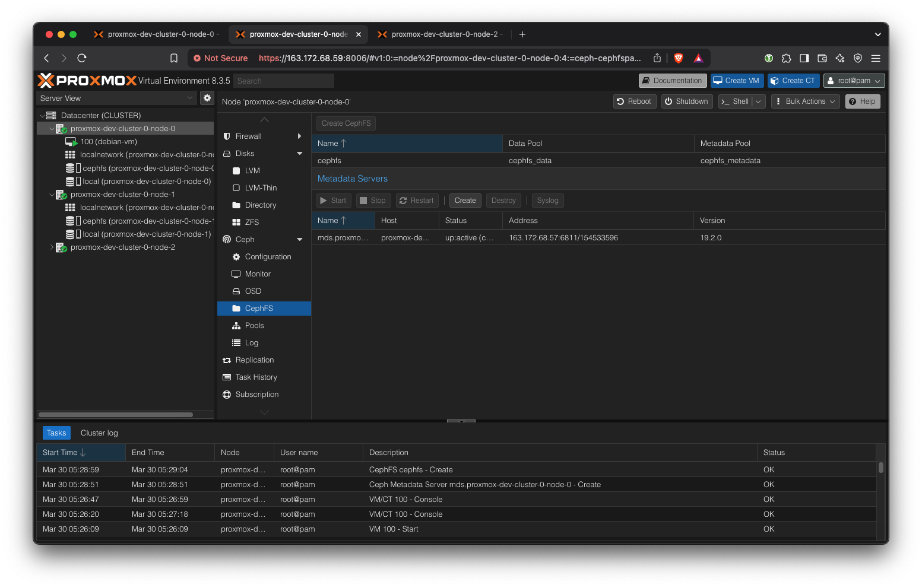The width and height of the screenshot is (922, 588).
Task: Switch to the Cluster log tab
Action: coord(99,433)
